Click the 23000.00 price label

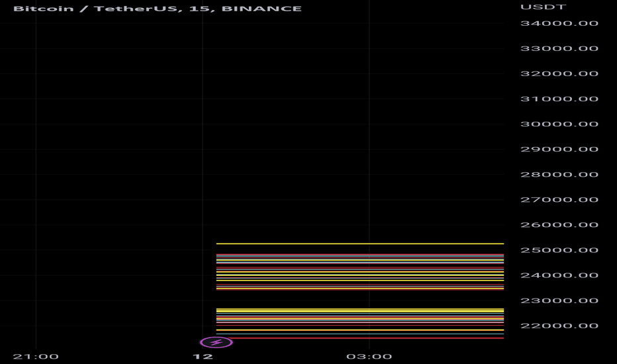tap(559, 300)
